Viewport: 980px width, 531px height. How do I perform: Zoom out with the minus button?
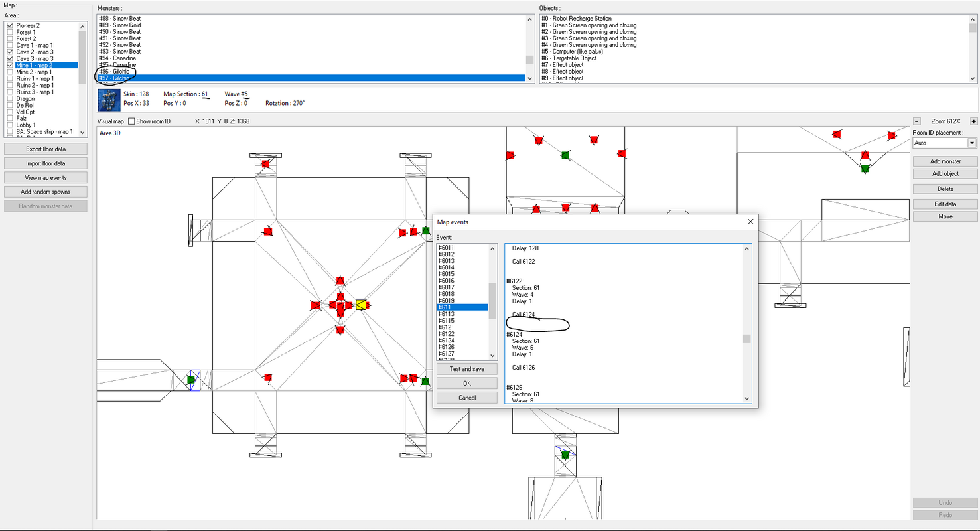click(917, 121)
